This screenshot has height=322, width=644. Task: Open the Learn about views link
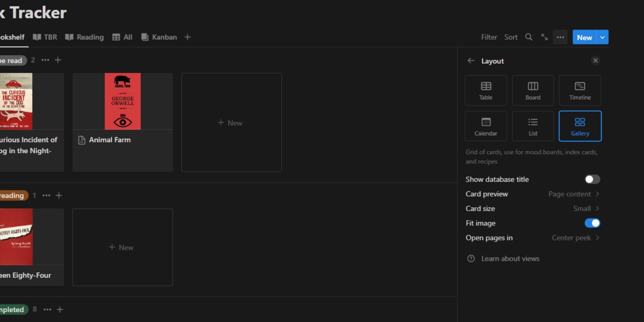pos(510,259)
